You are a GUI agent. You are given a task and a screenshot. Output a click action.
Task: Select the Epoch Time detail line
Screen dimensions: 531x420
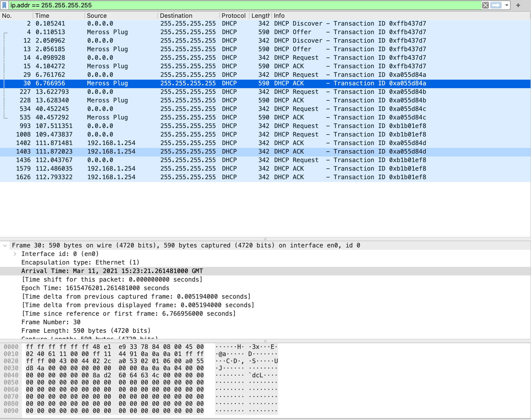click(x=95, y=288)
